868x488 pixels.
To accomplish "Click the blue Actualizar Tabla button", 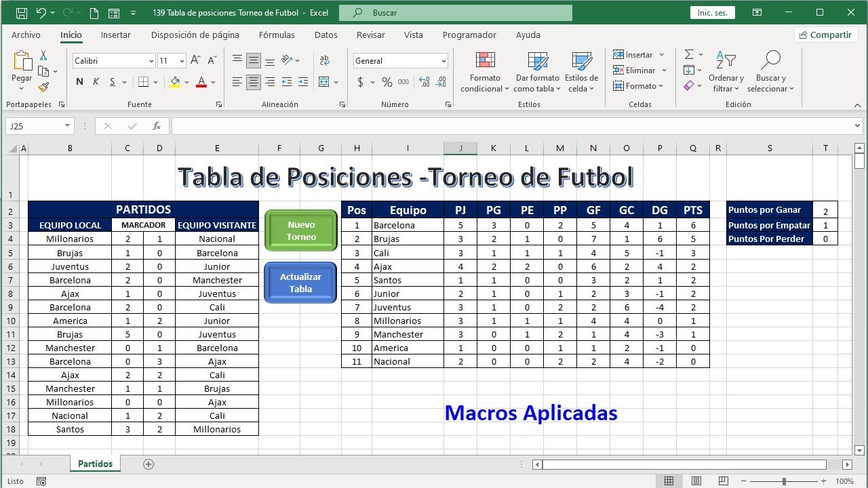I will [x=300, y=283].
